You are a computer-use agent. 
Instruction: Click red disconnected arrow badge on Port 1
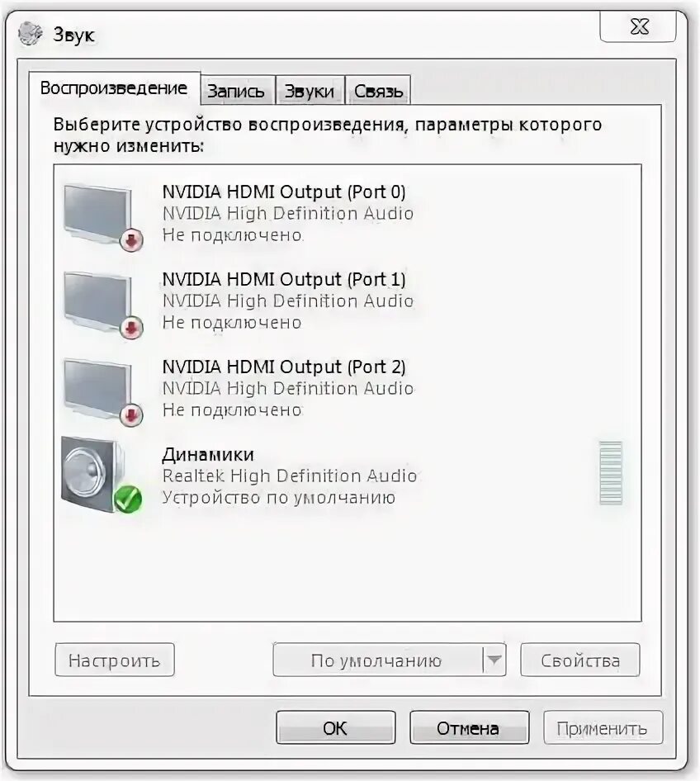131,327
